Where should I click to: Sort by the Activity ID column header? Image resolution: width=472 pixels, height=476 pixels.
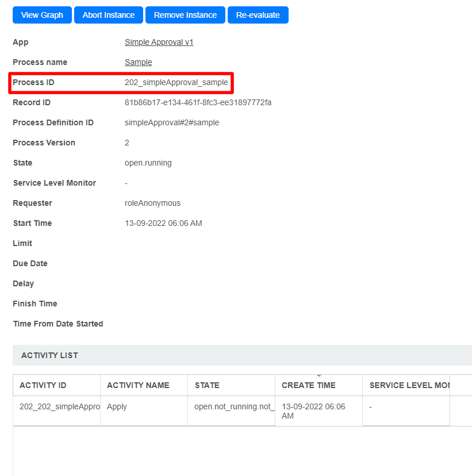click(x=43, y=385)
